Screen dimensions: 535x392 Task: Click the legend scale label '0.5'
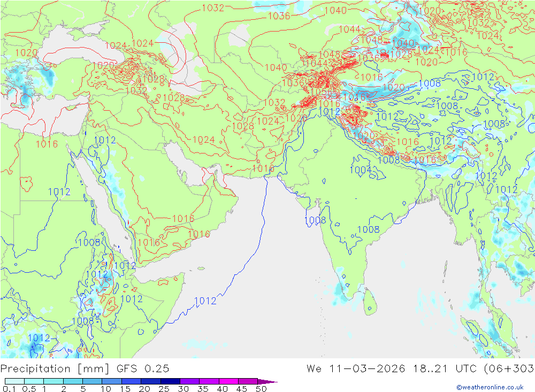pyautogui.click(x=29, y=389)
